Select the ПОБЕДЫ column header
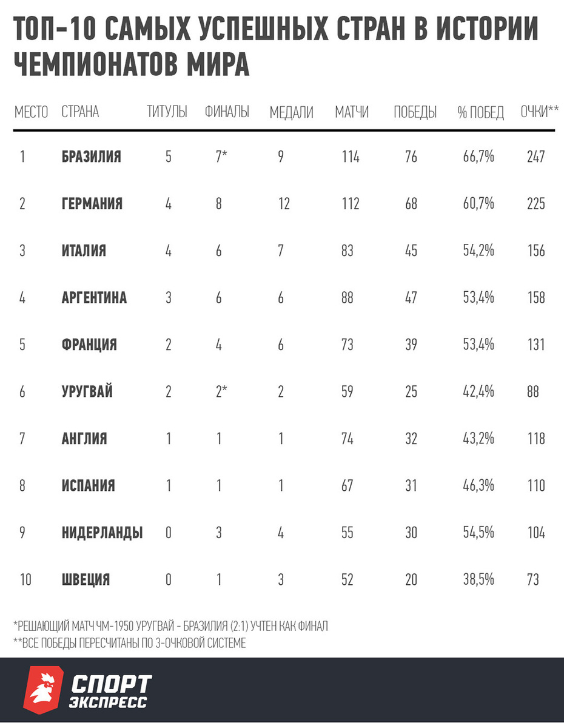 415,112
